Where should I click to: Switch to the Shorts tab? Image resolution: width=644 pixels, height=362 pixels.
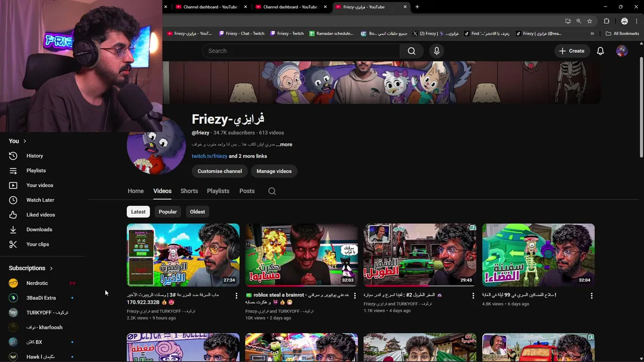tap(189, 191)
